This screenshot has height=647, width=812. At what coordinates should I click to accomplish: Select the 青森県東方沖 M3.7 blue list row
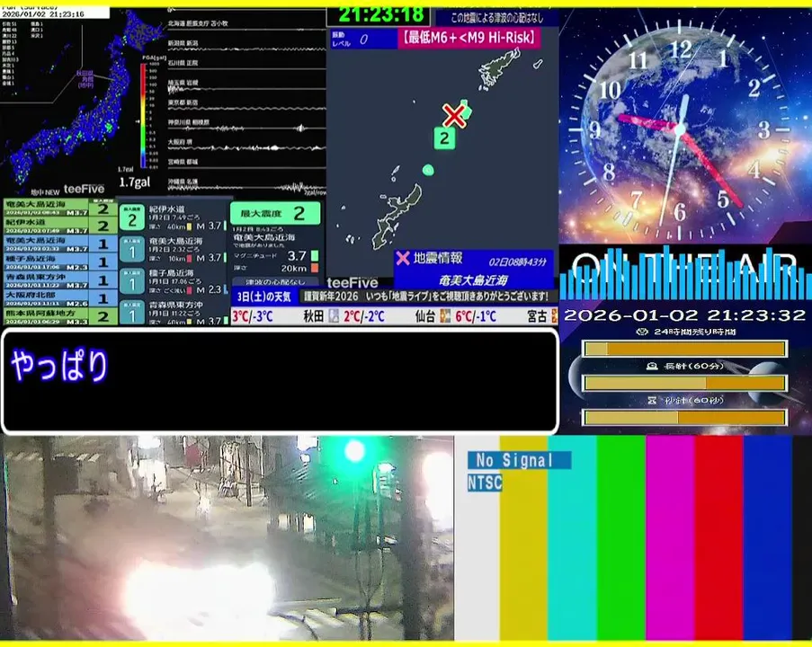(60, 280)
